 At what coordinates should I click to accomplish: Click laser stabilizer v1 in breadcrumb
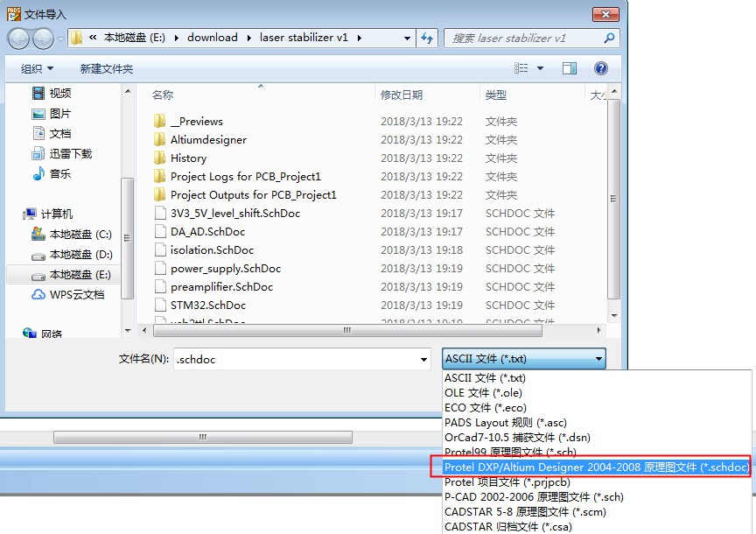(304, 37)
